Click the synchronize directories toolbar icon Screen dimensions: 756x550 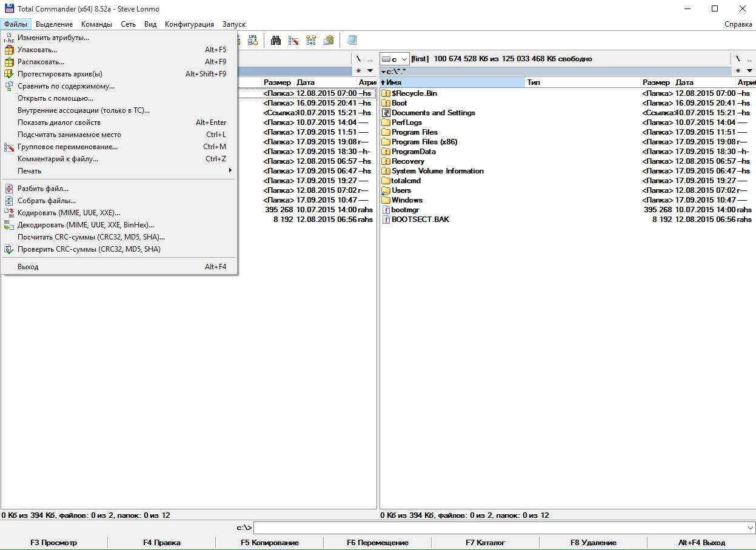pyautogui.click(x=311, y=40)
